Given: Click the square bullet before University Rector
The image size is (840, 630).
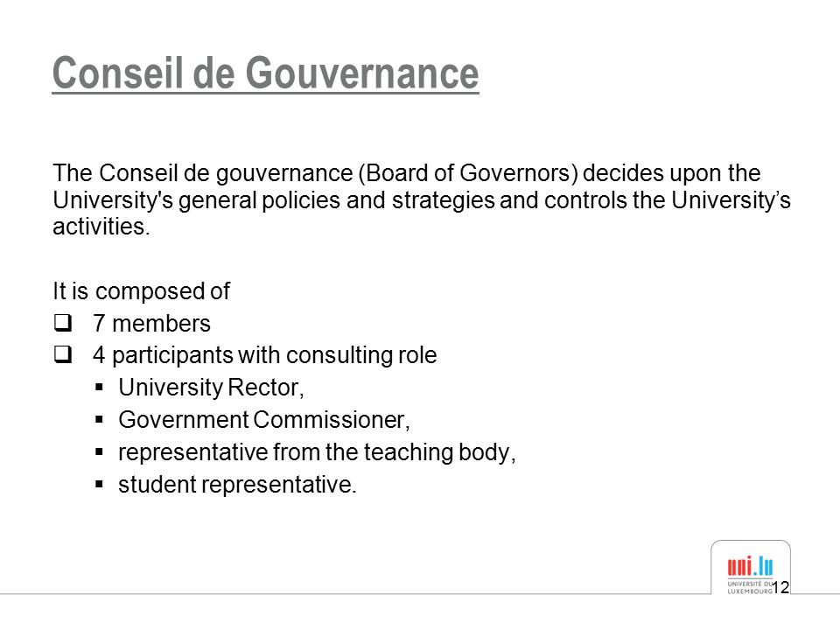Looking at the screenshot, I should click(x=99, y=388).
